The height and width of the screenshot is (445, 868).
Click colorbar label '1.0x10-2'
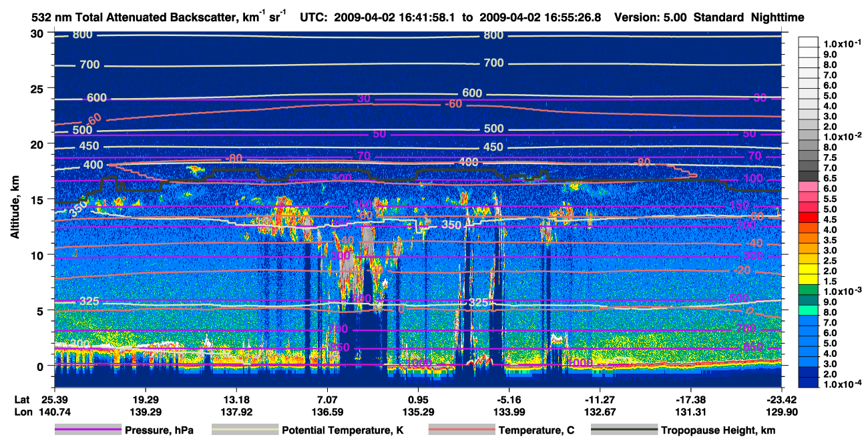coord(843,135)
